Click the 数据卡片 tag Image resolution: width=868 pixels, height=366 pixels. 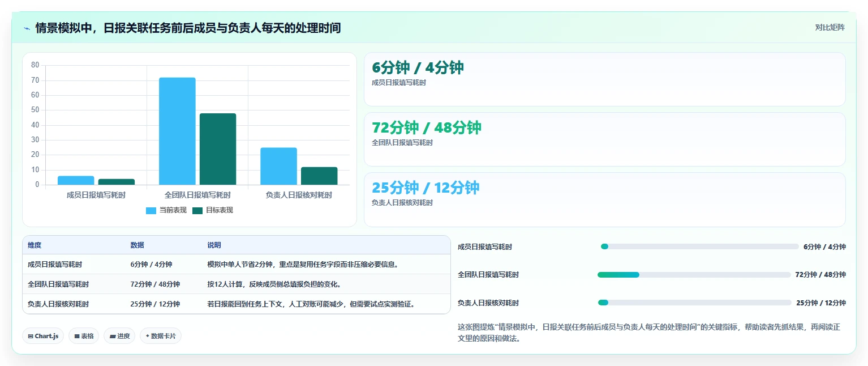[161, 336]
